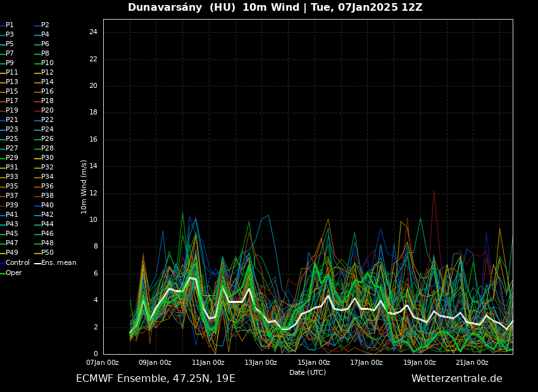
Task: Click the Wetterzentrale.de text
Action: pos(456,379)
